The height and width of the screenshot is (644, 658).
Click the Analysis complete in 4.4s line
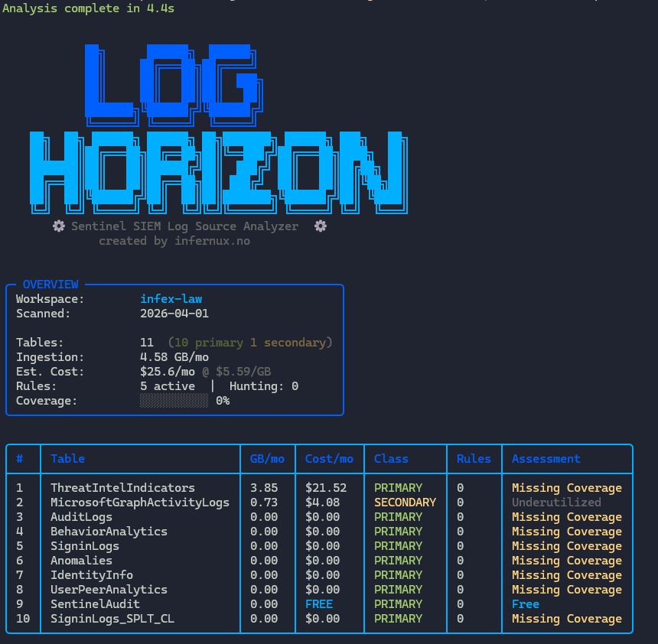(x=88, y=8)
